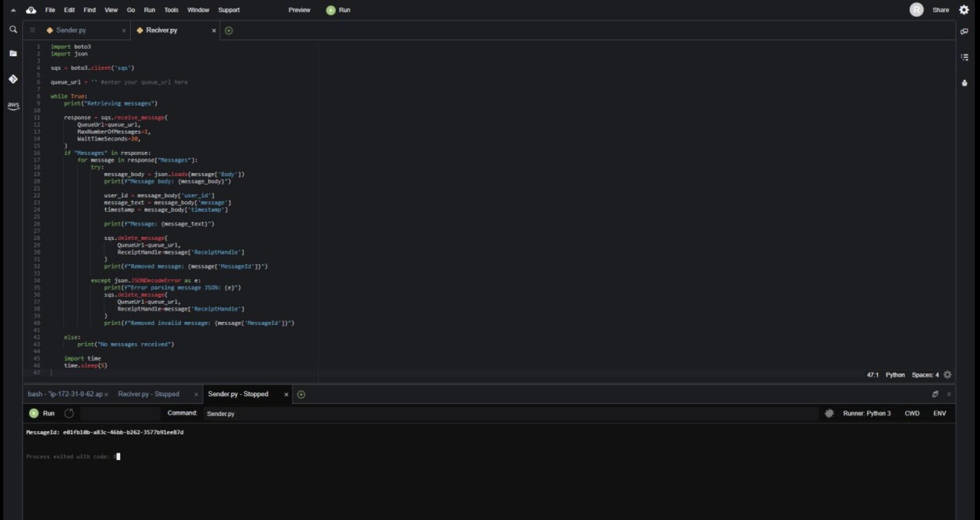
Task: Select the Reciver.py editor tab
Action: [x=162, y=30]
